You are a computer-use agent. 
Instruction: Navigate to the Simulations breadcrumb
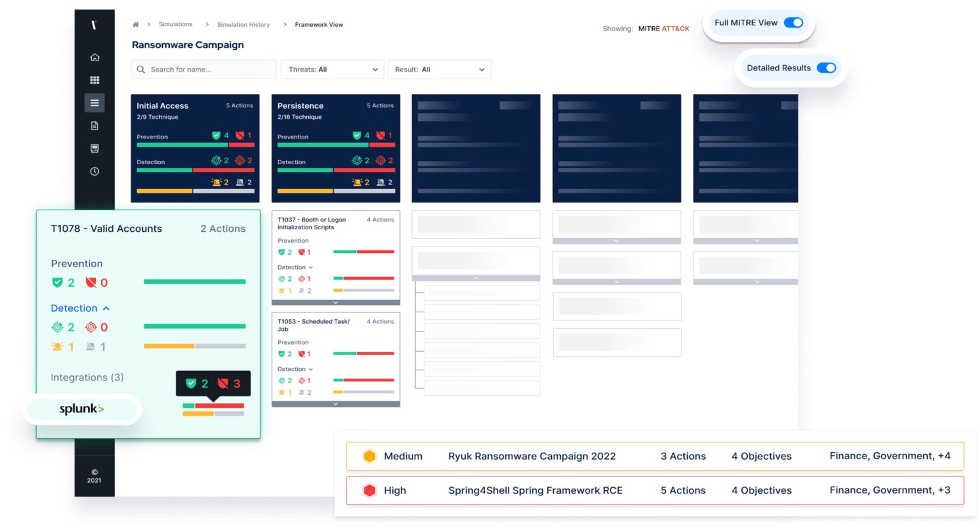click(175, 25)
